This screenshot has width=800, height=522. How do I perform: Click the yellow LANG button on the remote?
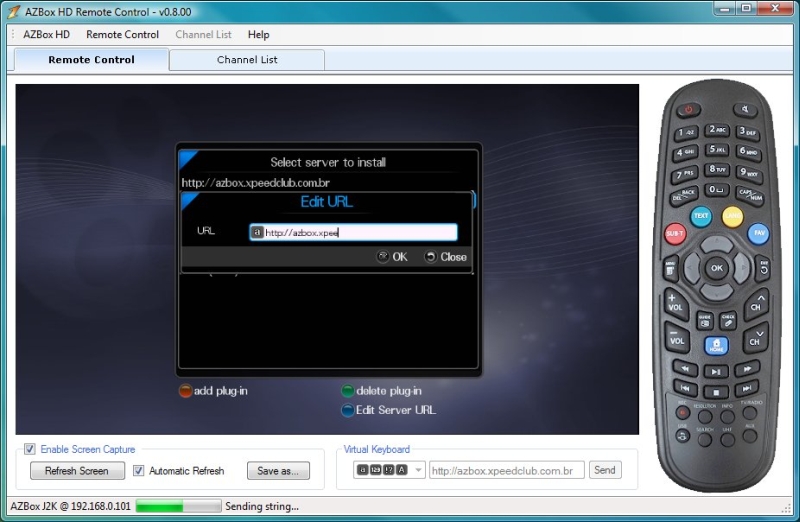point(732,216)
